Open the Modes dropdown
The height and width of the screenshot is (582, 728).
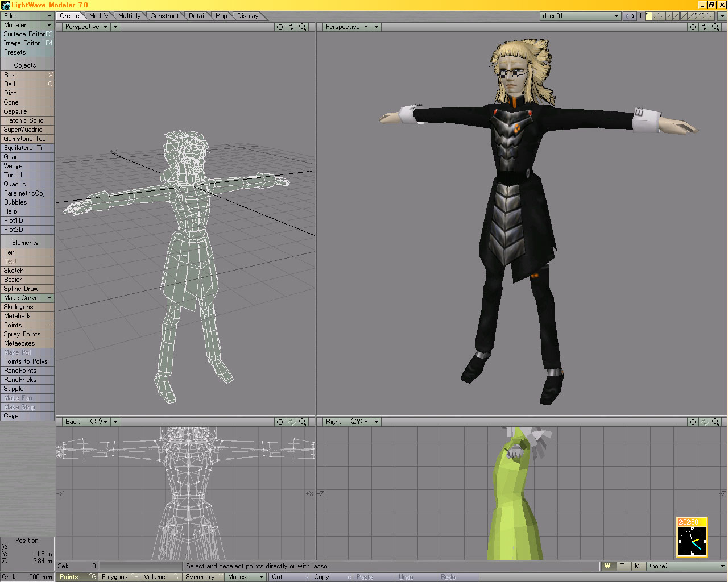pos(246,577)
